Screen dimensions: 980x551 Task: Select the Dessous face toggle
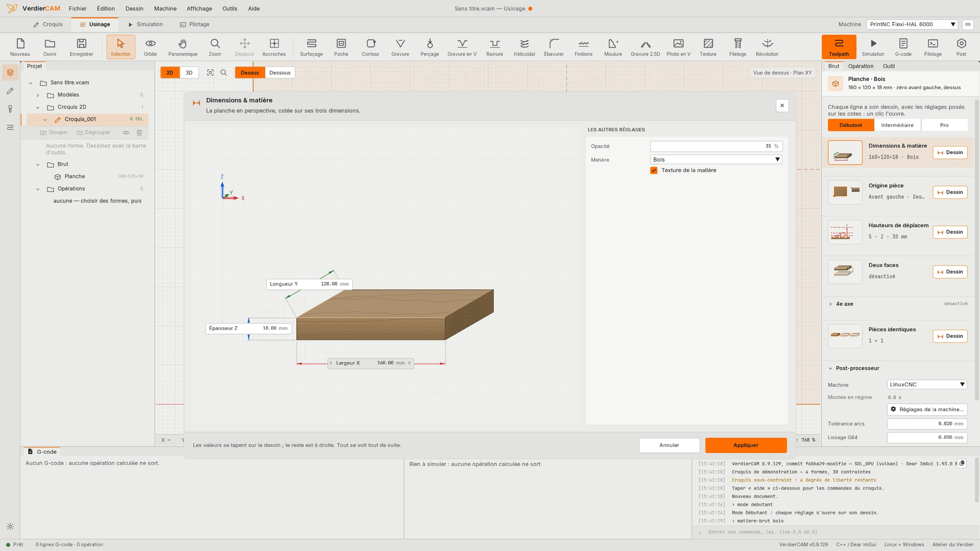280,72
